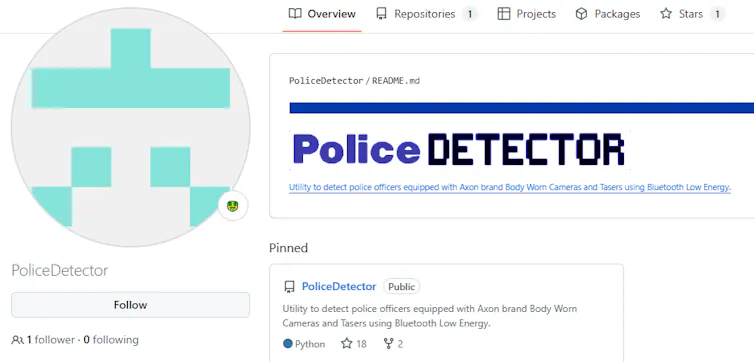Viewport: 754px width, 362px height.
Task: Click the Python language color dot
Action: [288, 344]
